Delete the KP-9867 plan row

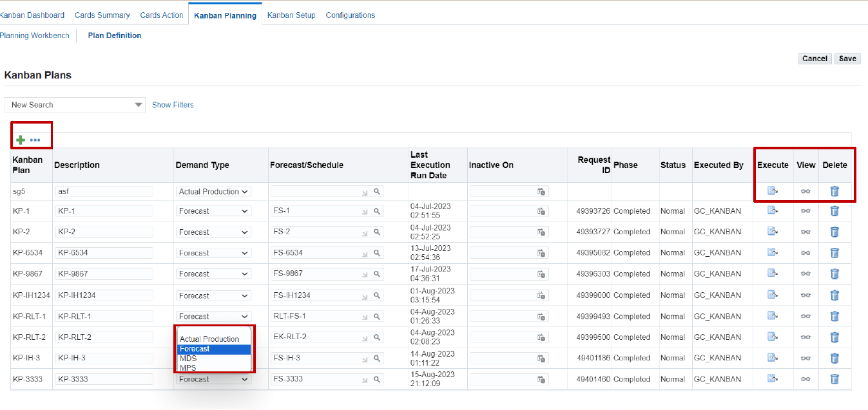coord(834,274)
